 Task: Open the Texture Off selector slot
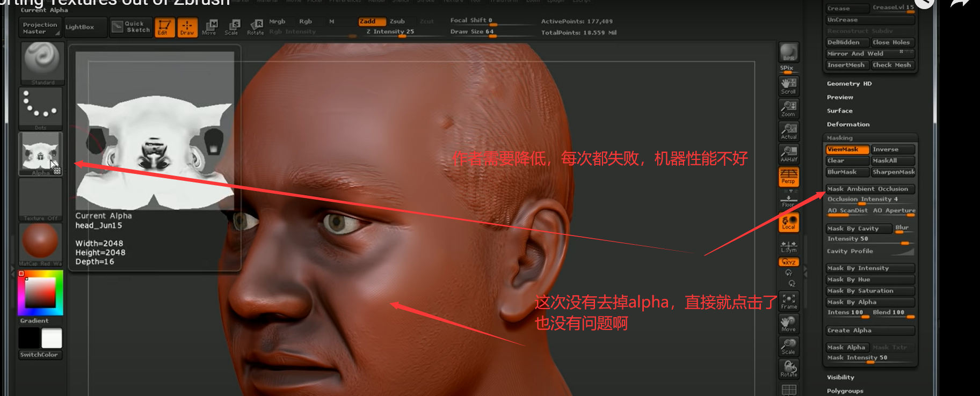pyautogui.click(x=41, y=199)
